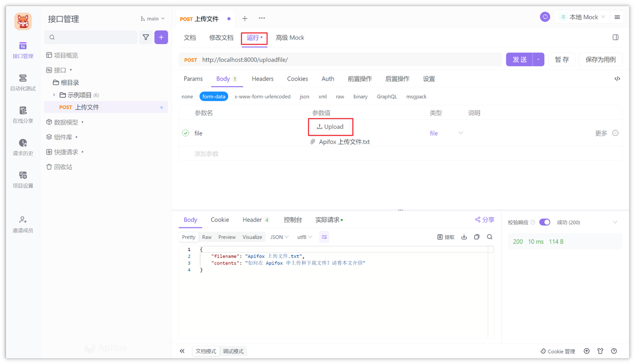The height and width of the screenshot is (364, 634).
Task: Switch to the 高级 Mock tab
Action: (290, 38)
